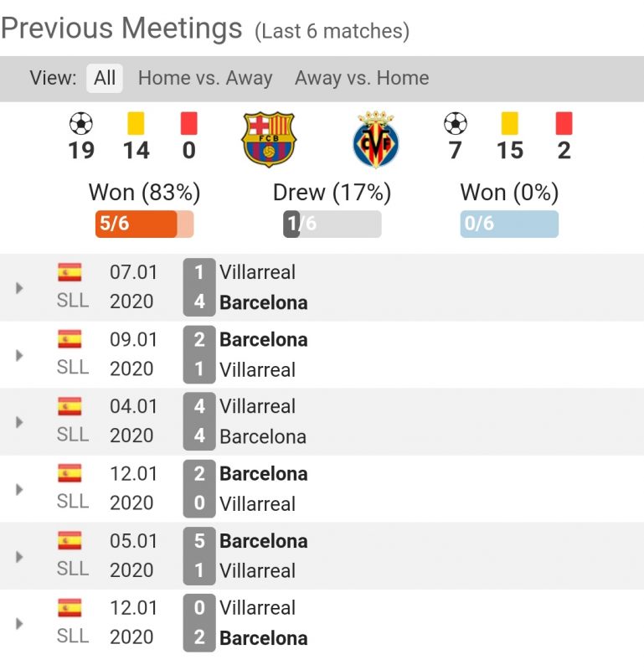The width and height of the screenshot is (644, 670).
Task: Expand the 05.01 Barcelona 5-1 match row
Action: pos(19,556)
